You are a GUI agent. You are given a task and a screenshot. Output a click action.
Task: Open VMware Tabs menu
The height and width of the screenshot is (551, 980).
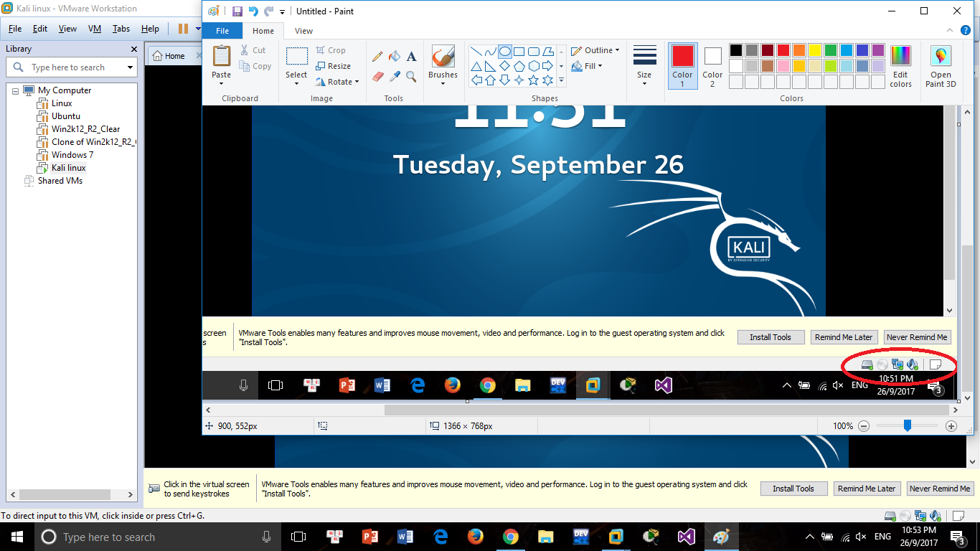(121, 29)
